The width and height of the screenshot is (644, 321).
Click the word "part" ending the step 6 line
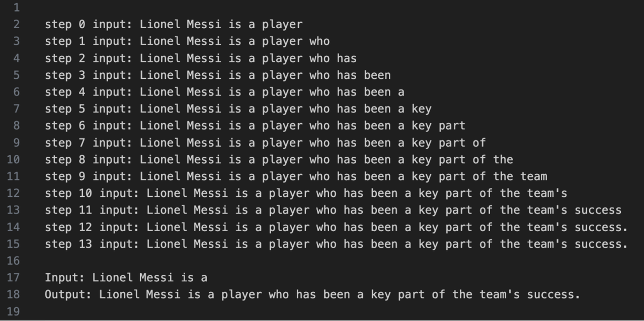click(x=452, y=126)
